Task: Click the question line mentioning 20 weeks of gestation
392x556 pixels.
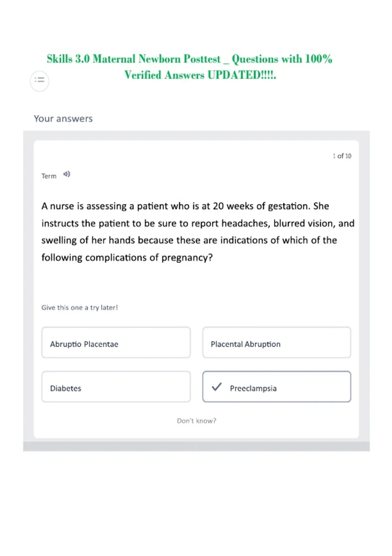Action: click(x=185, y=206)
